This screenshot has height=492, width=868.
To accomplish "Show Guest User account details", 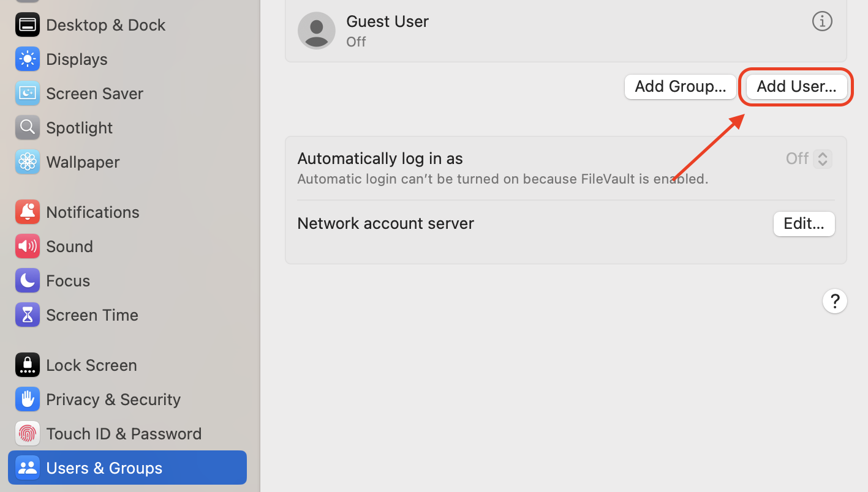I will [x=822, y=21].
